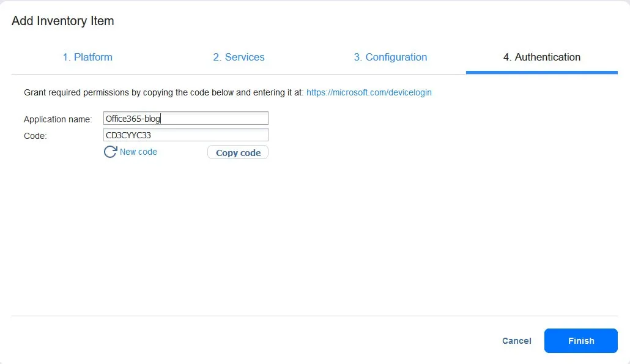
Task: Click the circular refresh arrow icon
Action: pyautogui.click(x=110, y=152)
